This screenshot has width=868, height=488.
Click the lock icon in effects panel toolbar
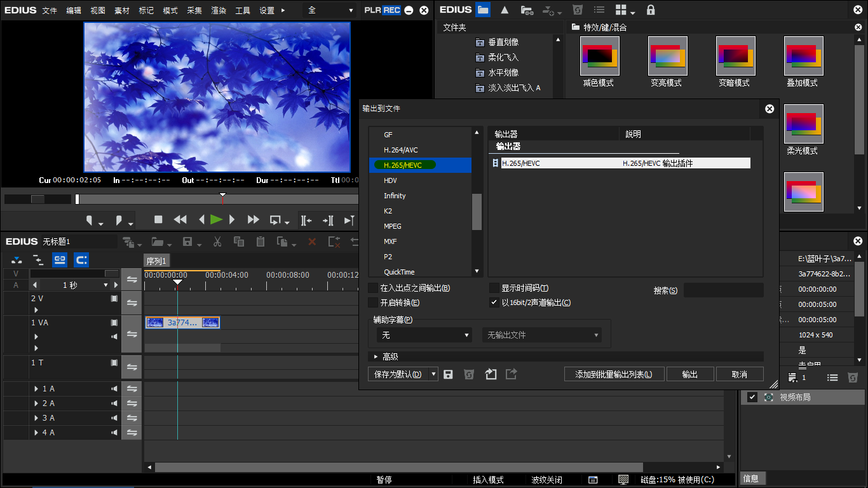(651, 10)
